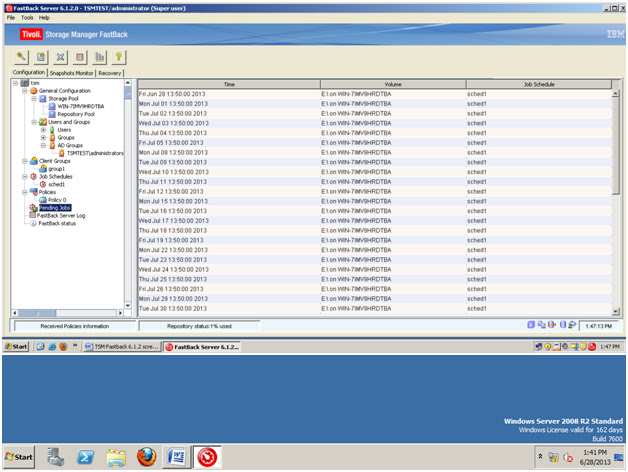Click the green Users person icon

pos(52,130)
